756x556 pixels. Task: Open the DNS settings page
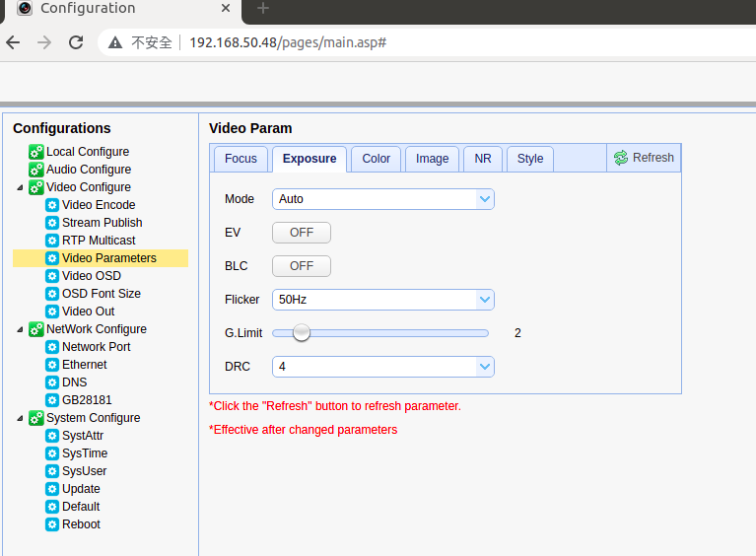coord(74,382)
